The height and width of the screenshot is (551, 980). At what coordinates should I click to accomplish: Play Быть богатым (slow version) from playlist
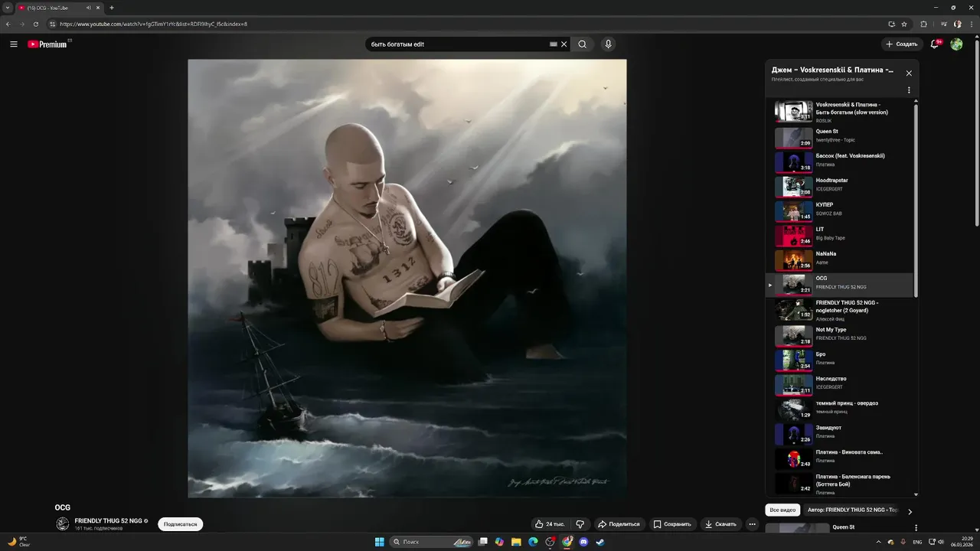840,112
